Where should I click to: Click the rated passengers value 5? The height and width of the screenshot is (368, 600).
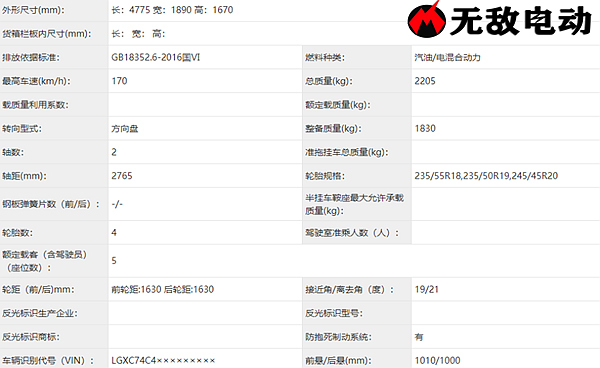pyautogui.click(x=114, y=261)
